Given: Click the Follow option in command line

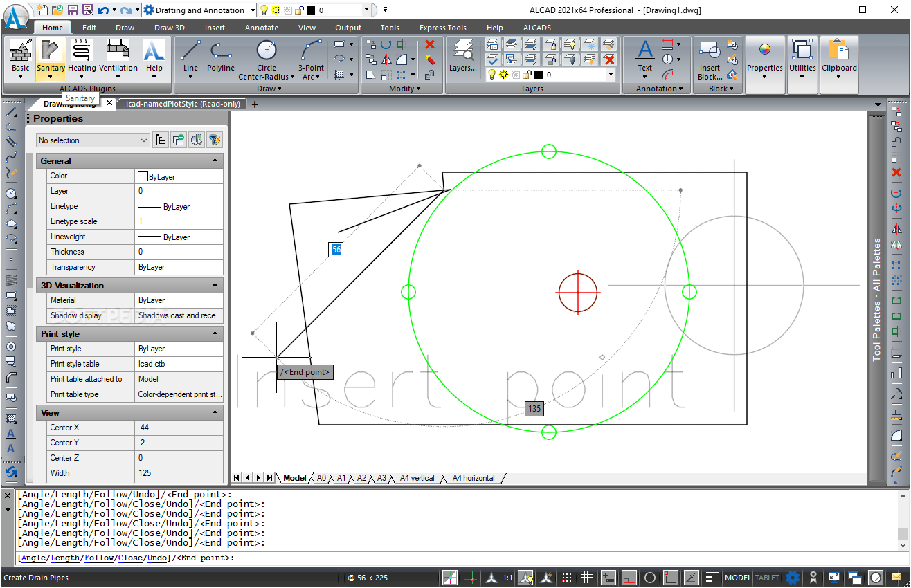Looking at the screenshot, I should 99,558.
